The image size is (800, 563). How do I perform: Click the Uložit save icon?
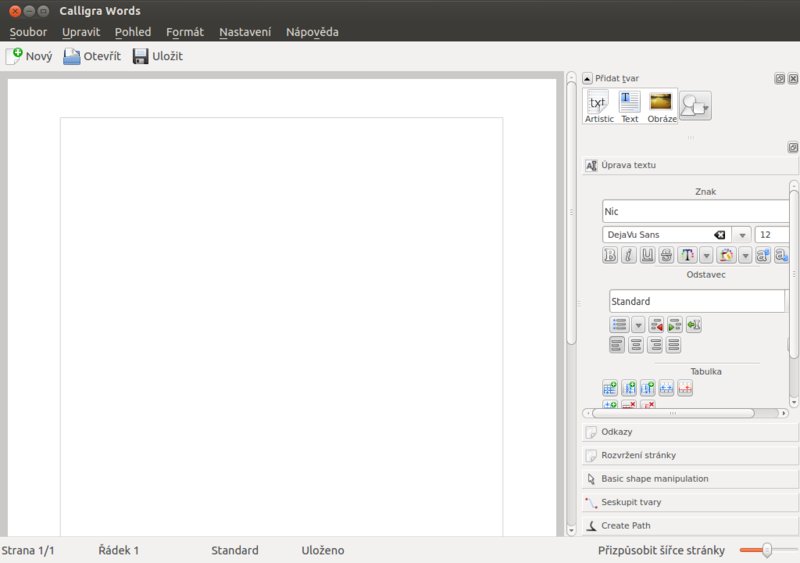tap(141, 56)
